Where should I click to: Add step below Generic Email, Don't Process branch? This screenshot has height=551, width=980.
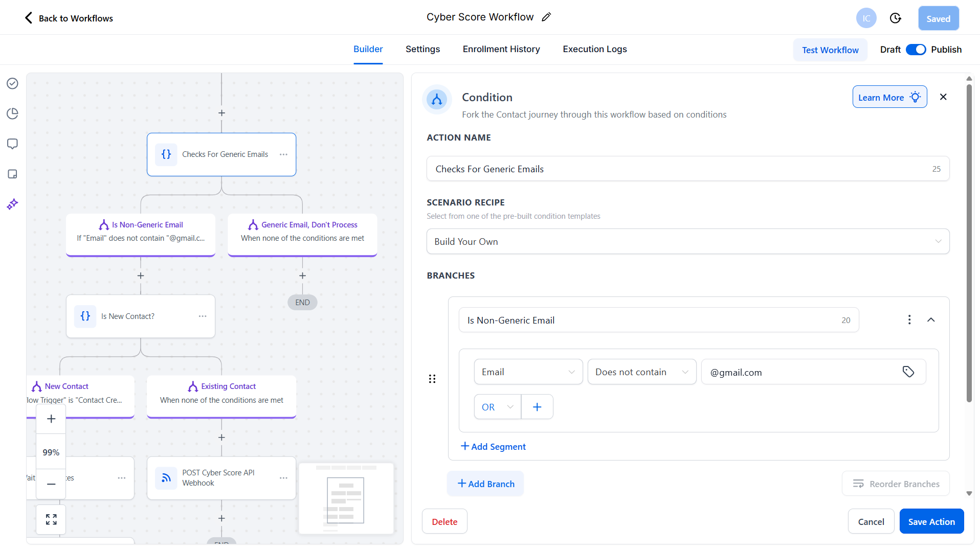pos(302,275)
